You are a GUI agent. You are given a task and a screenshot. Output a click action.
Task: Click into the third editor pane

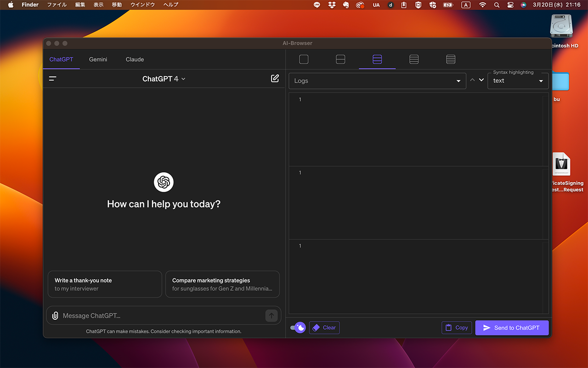(418, 277)
